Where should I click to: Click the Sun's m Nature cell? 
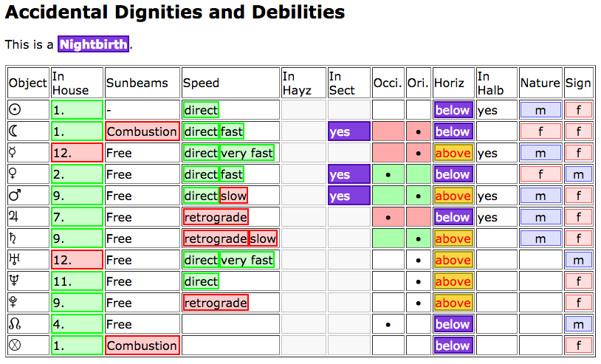[540, 110]
